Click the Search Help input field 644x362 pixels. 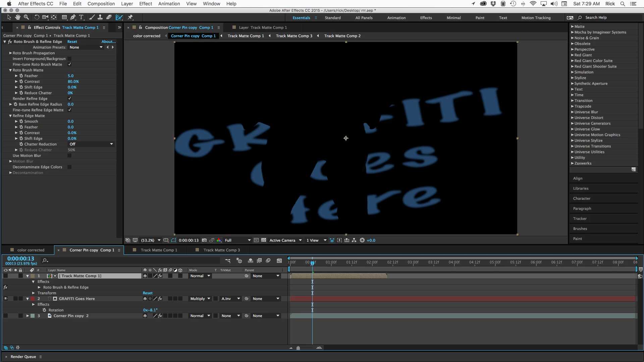coord(604,18)
